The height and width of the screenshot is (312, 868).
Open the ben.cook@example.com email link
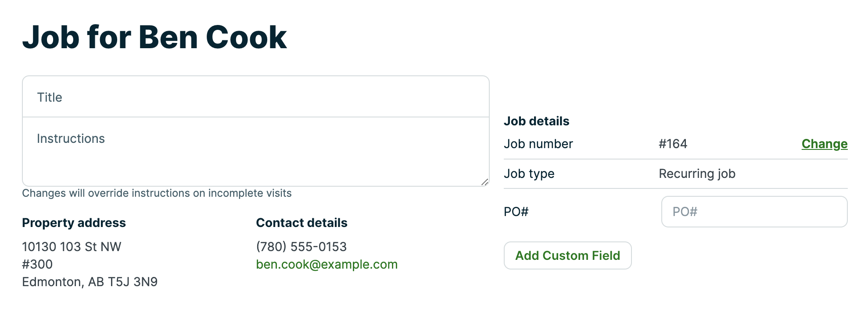(326, 264)
